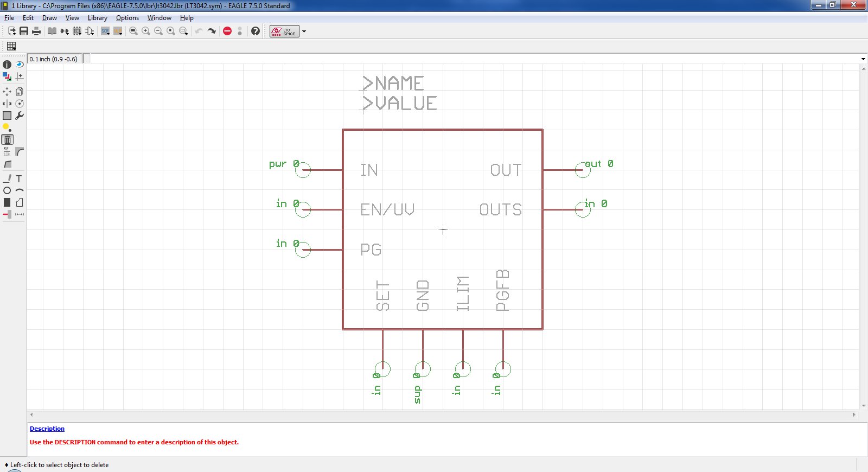
Task: Select the Group tool
Action: click(7, 116)
